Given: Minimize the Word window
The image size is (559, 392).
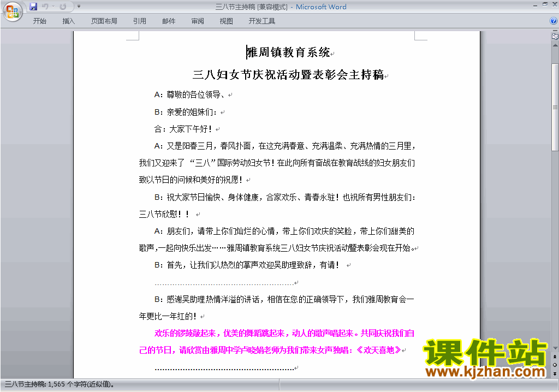Looking at the screenshot, I should 535,5.
